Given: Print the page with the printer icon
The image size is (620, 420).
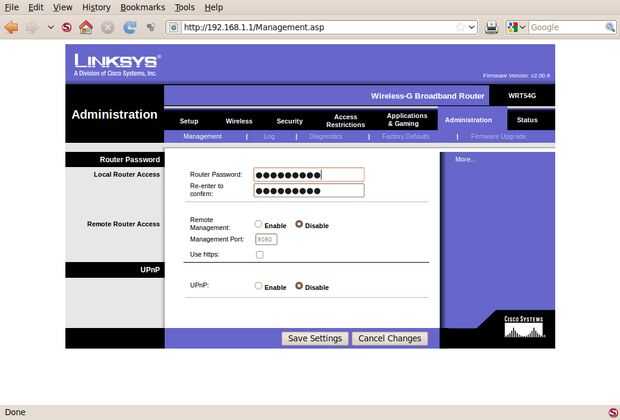Looking at the screenshot, I should click(x=491, y=27).
